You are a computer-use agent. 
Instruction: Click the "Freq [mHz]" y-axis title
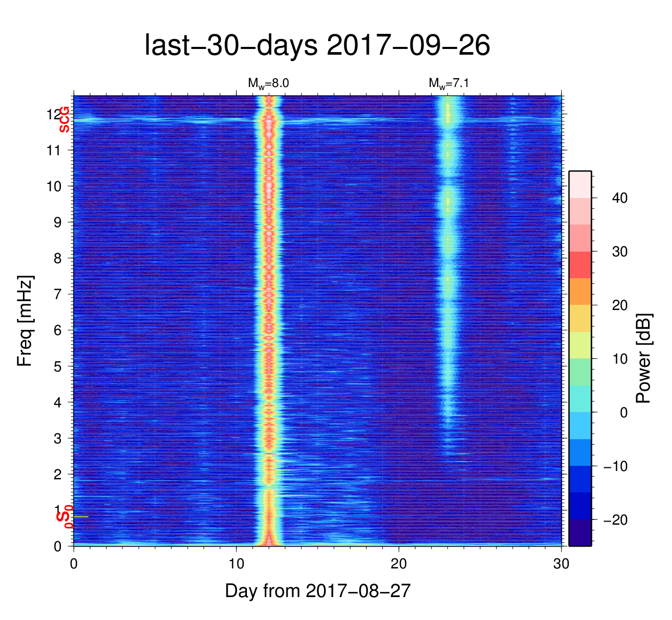[24, 321]
